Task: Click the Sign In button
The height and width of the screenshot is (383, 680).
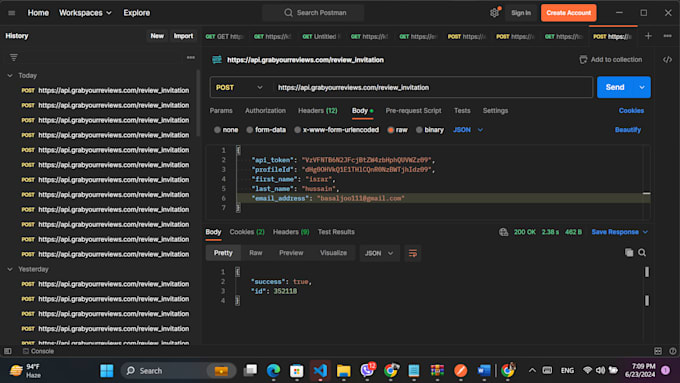Action: point(521,13)
